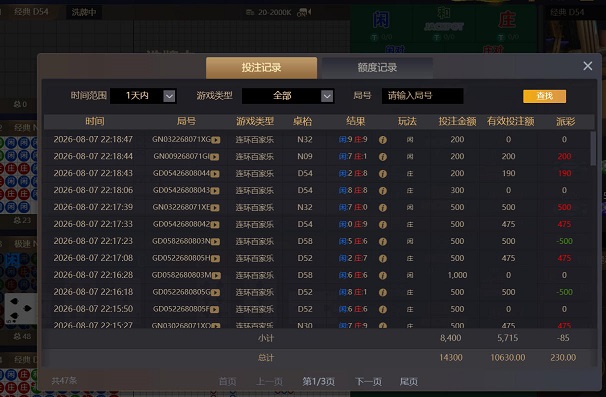Click the 玩法 column header
The image size is (606, 397).
(407, 121)
